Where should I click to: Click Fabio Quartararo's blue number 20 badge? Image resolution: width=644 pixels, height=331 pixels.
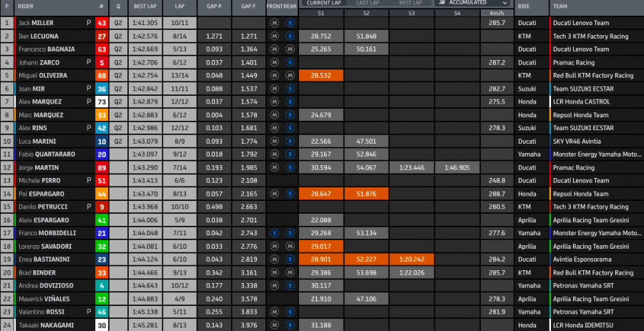(x=102, y=154)
